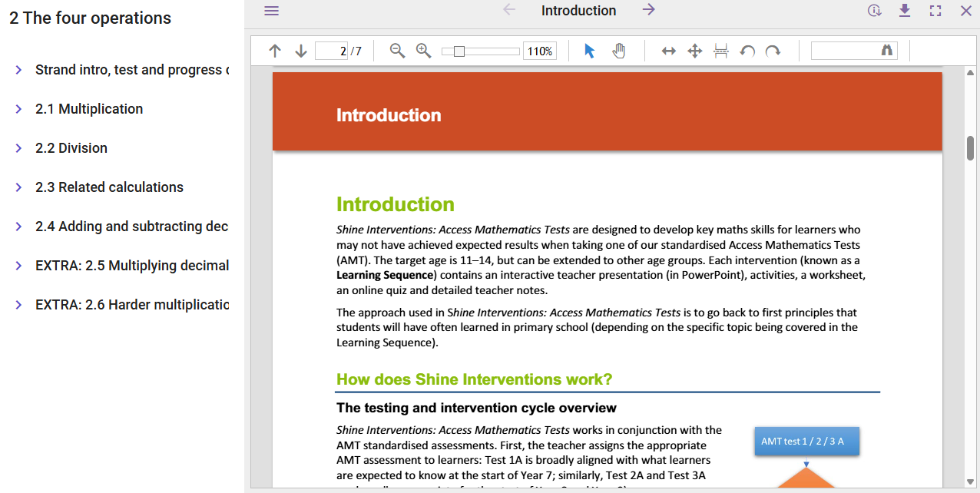Select the hand pan tool

click(x=618, y=51)
